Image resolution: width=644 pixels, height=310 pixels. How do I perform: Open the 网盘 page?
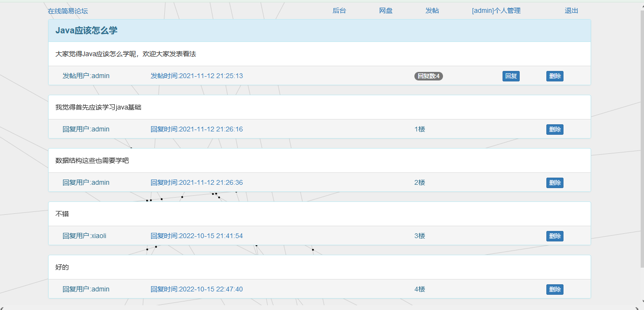(386, 11)
